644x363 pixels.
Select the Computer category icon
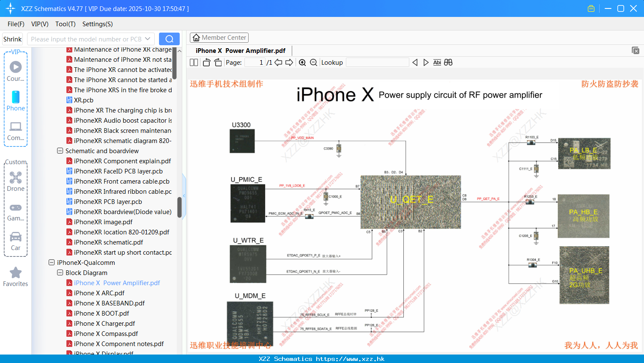tap(16, 131)
